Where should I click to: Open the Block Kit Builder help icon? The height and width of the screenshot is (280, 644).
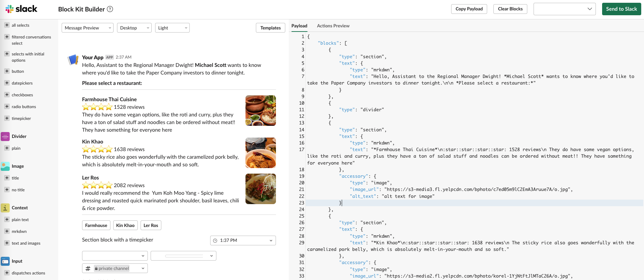tap(110, 9)
